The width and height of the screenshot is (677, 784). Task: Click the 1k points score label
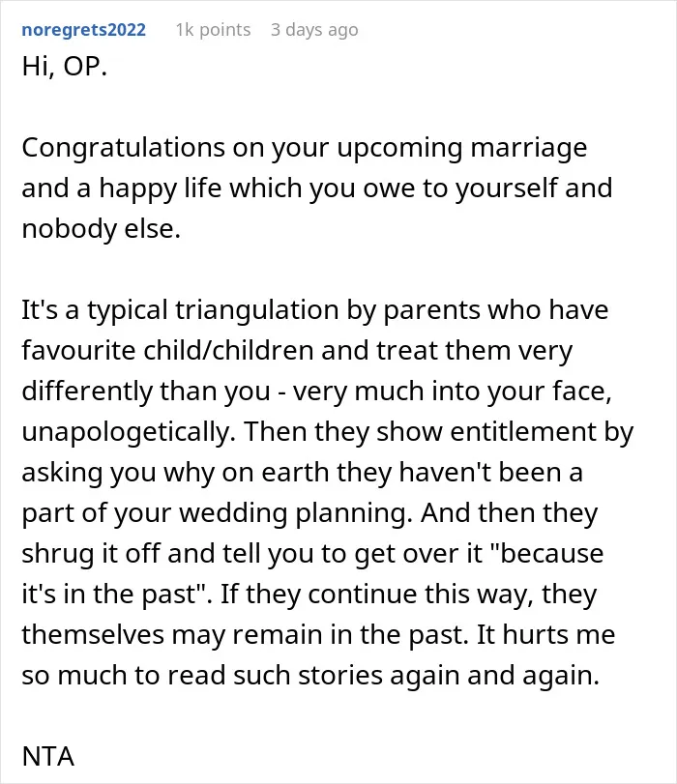pyautogui.click(x=213, y=30)
